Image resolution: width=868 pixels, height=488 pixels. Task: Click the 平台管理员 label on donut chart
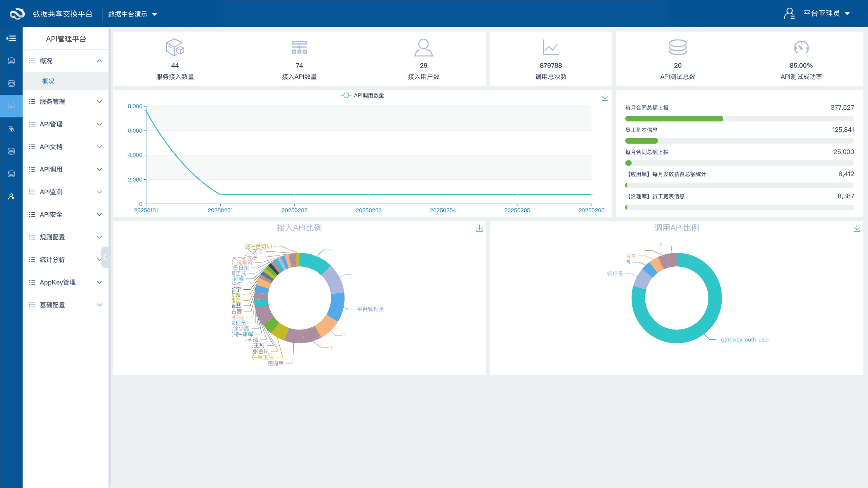(370, 309)
